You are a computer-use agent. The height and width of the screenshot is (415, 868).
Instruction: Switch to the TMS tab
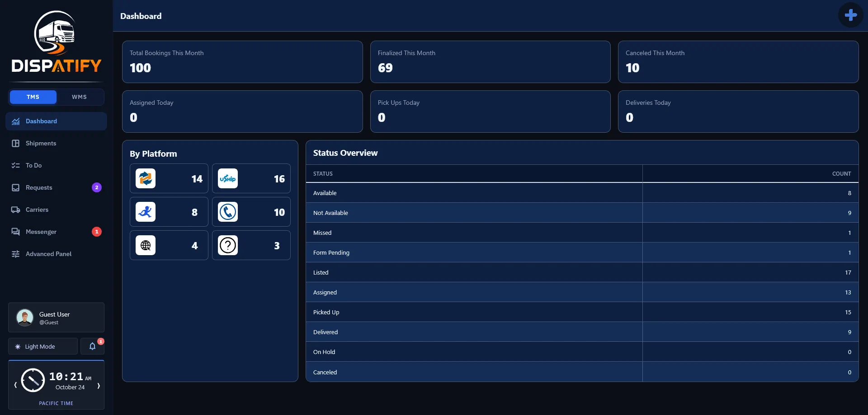(x=33, y=97)
